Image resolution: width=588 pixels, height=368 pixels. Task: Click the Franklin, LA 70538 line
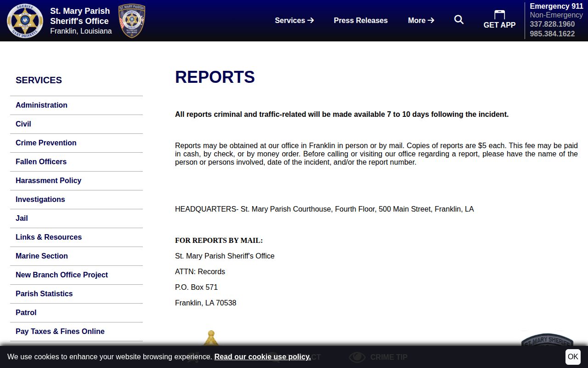click(x=205, y=303)
